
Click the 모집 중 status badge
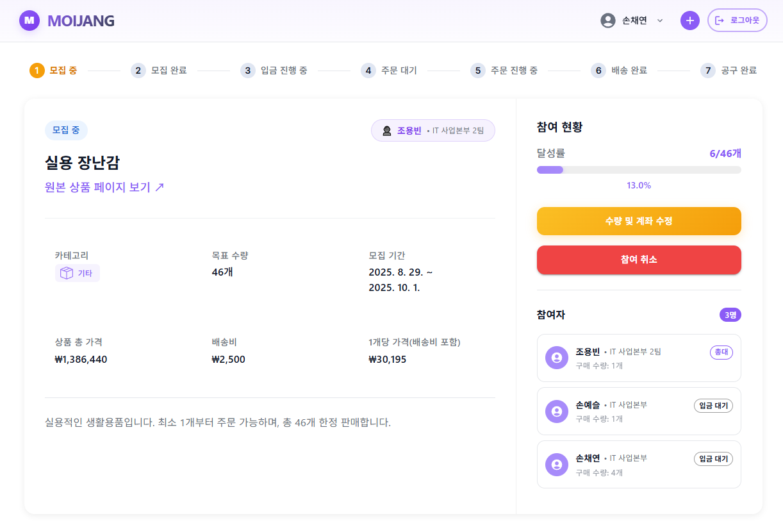pyautogui.click(x=66, y=130)
